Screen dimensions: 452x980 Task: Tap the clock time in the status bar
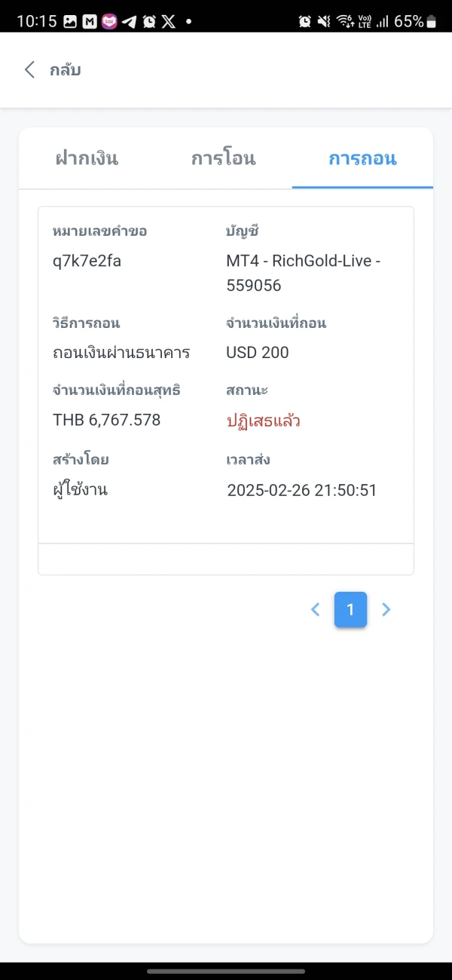tap(36, 21)
